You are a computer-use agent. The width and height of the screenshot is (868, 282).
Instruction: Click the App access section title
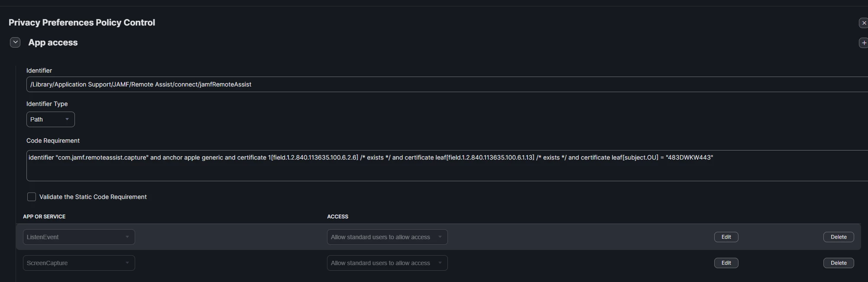(x=53, y=42)
